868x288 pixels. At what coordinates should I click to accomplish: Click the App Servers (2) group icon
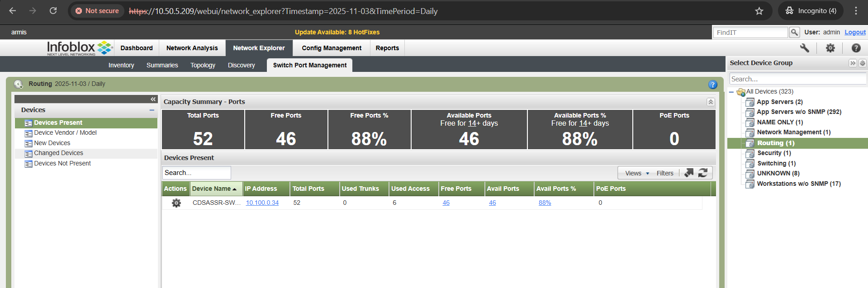click(x=750, y=102)
